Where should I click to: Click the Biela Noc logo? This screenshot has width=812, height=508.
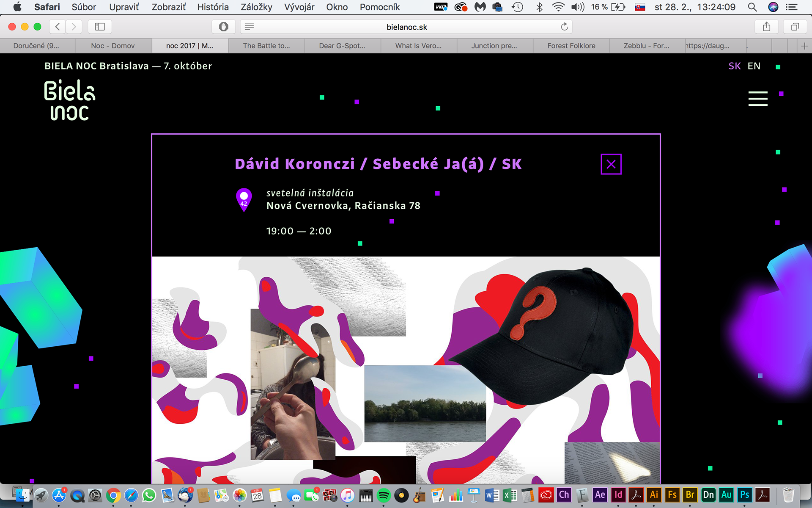pos(70,100)
